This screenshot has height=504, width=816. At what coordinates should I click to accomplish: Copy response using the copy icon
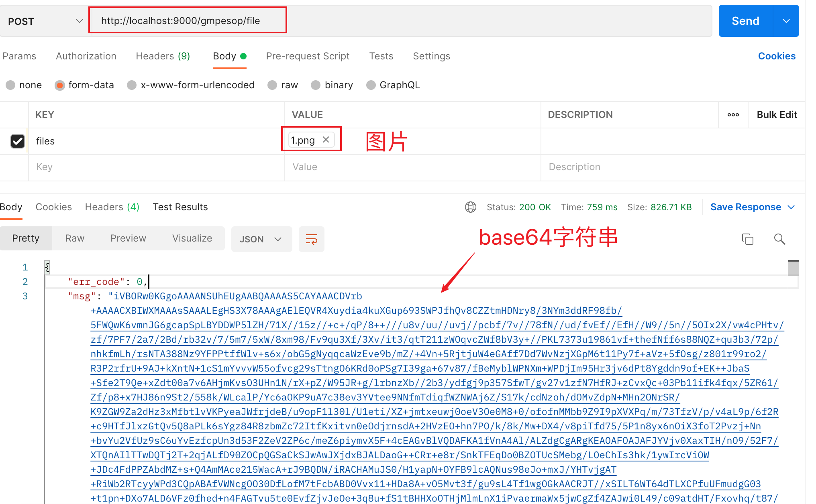(747, 239)
